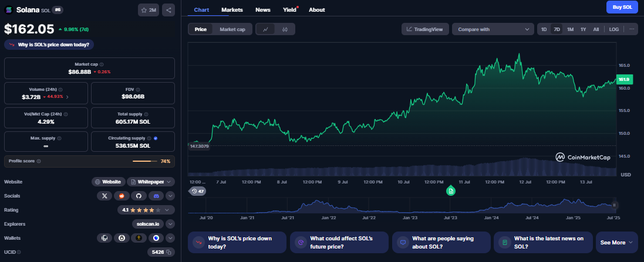Open the Yield tab

click(289, 10)
